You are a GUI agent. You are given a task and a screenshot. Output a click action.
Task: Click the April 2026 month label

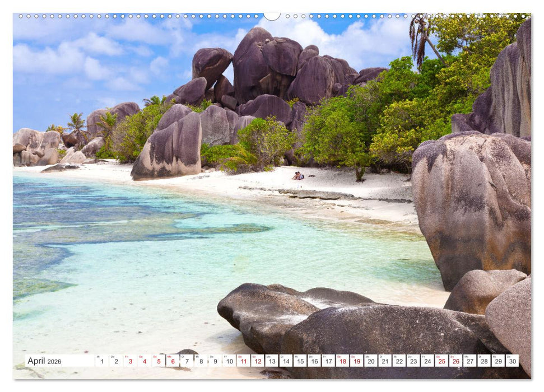click(46, 361)
